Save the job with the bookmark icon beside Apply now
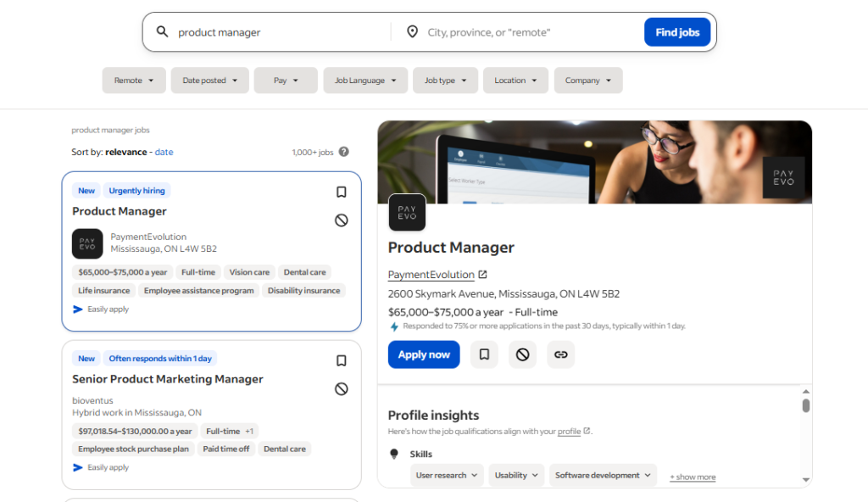The image size is (868, 502). coord(484,354)
